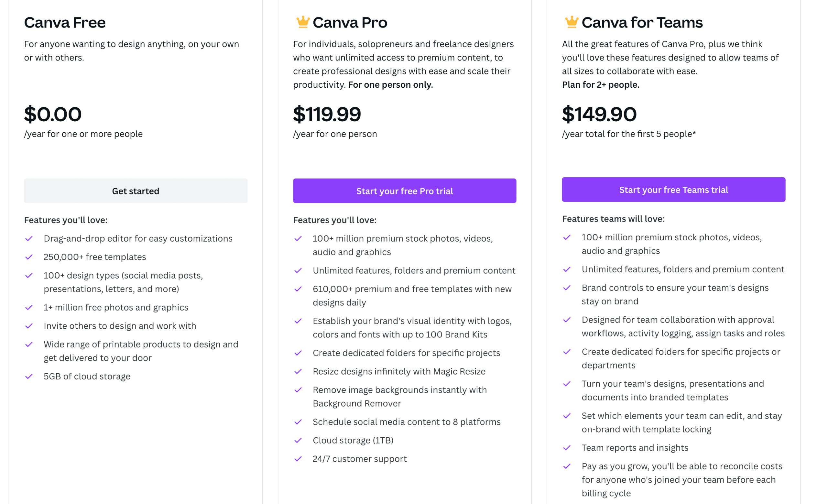828x504 pixels.
Task: Click checkmark beside Invite others to design
Action: (x=29, y=326)
